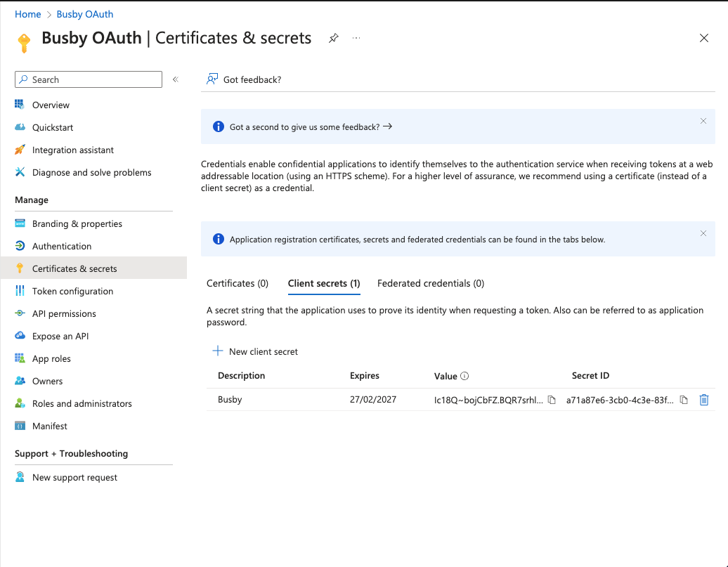728x567 pixels.
Task: Dismiss the feedback request banner
Action: (703, 122)
